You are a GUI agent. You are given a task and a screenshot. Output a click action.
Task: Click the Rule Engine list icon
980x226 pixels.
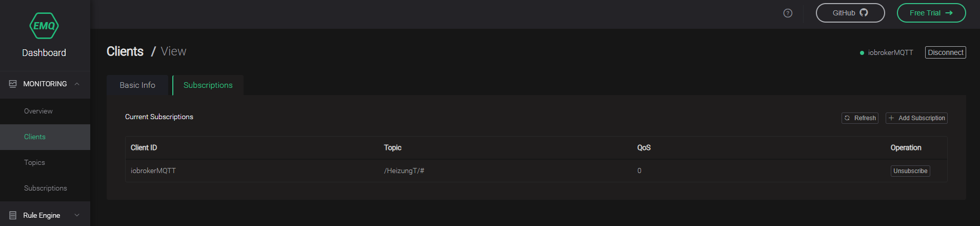click(x=13, y=215)
